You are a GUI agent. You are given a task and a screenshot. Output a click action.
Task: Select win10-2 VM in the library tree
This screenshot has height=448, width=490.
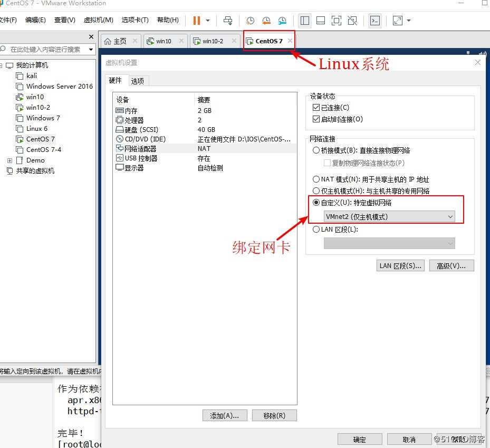tap(38, 108)
